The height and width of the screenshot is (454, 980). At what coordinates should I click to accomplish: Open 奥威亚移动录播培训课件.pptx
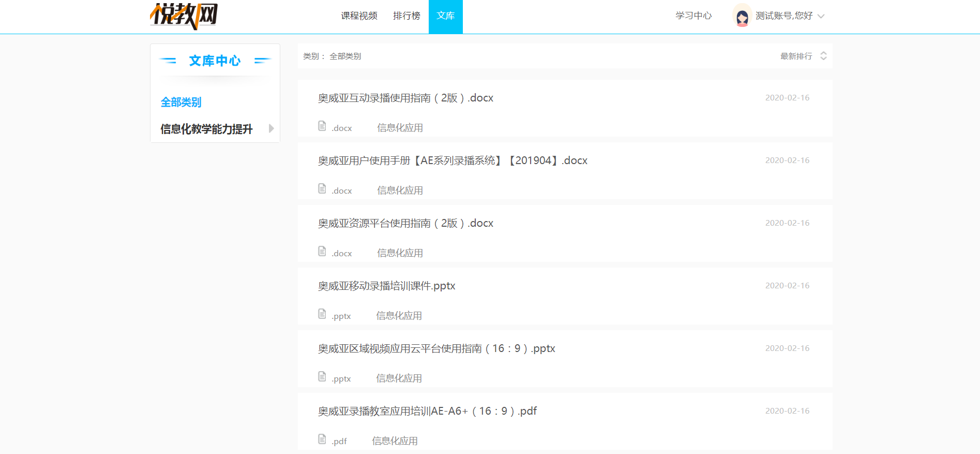coord(386,286)
